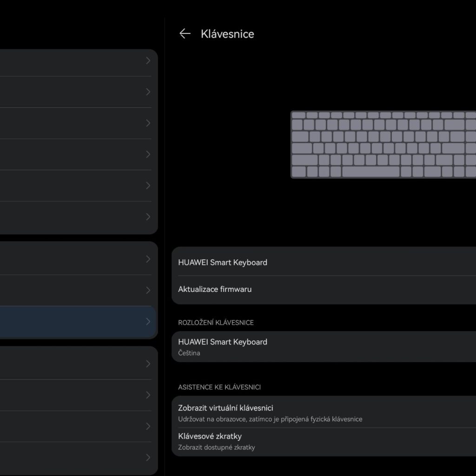Click the chevron of the first row in the middle sidebar group
Screen dimensions: 476x476
coord(148,259)
